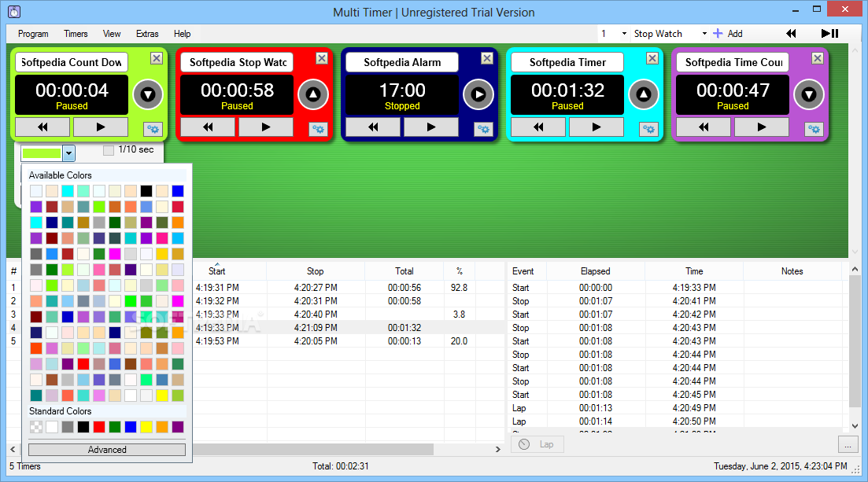Rewind the Softpedia Count Down timer
This screenshot has width=868, height=482.
point(42,127)
